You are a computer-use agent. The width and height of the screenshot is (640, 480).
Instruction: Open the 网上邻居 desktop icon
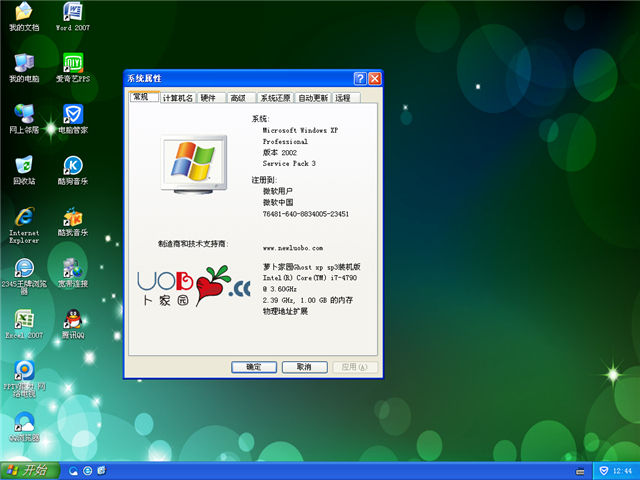[x=24, y=119]
